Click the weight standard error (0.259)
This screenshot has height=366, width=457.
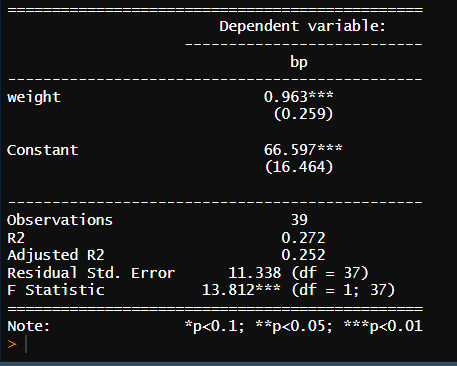click(303, 114)
